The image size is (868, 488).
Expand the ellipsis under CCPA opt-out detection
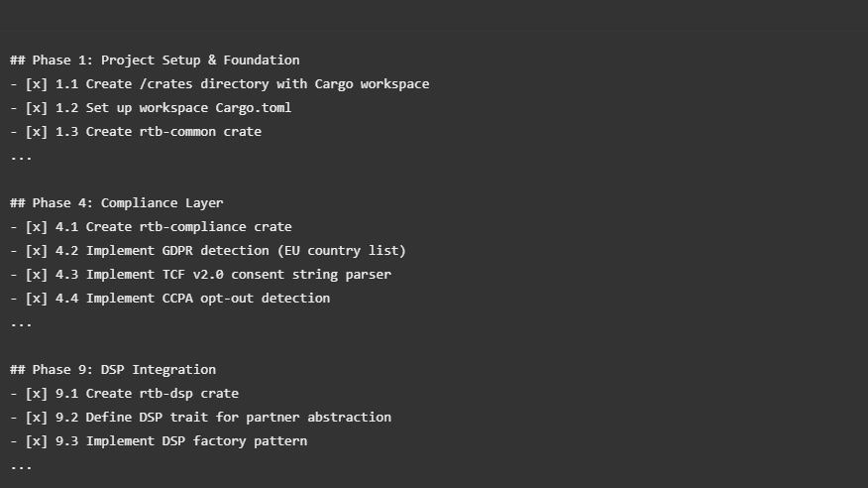pyautogui.click(x=21, y=323)
